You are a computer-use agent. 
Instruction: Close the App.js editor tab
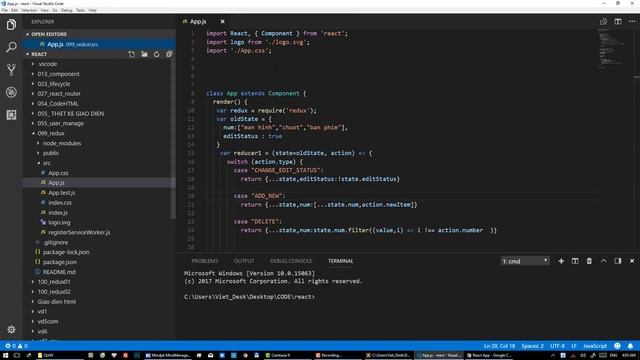[x=222, y=21]
